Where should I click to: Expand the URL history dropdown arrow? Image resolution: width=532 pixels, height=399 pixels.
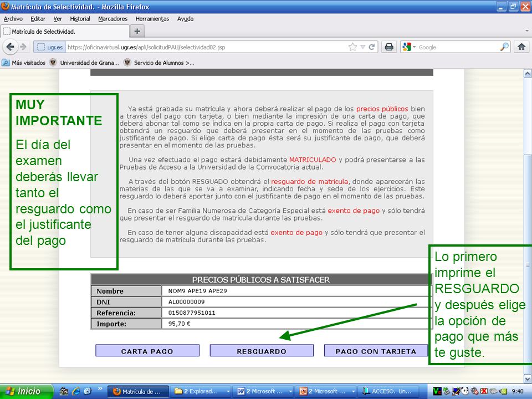pyautogui.click(x=362, y=47)
